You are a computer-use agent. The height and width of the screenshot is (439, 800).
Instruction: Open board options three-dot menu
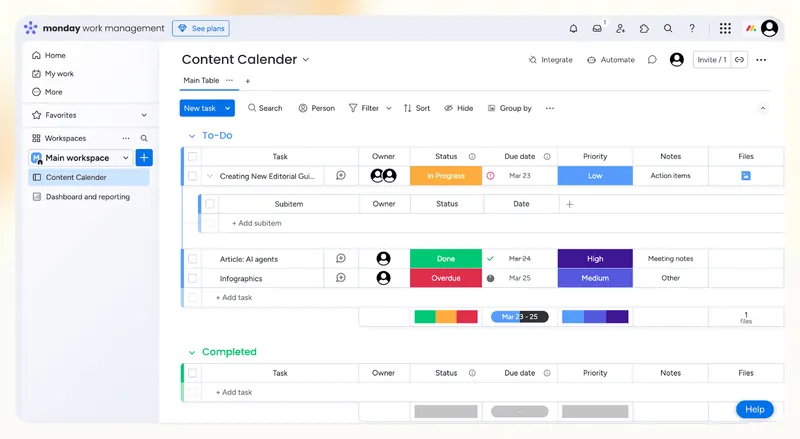point(761,60)
